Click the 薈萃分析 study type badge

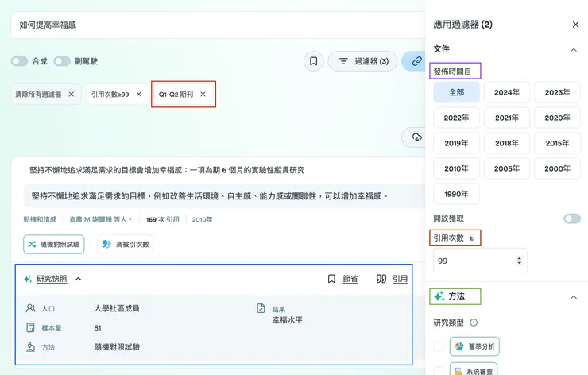tap(474, 346)
